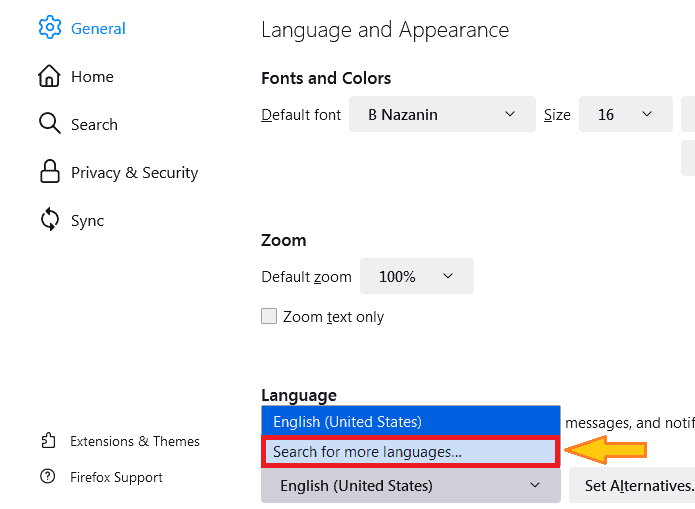695x509 pixels.
Task: Click the Firefox Support question mark icon
Action: coord(48,477)
